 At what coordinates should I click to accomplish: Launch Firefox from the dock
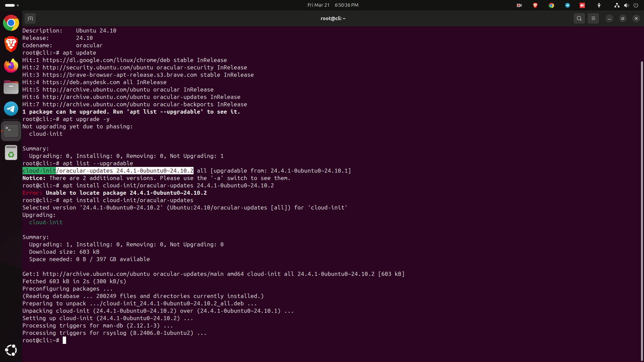point(11,65)
